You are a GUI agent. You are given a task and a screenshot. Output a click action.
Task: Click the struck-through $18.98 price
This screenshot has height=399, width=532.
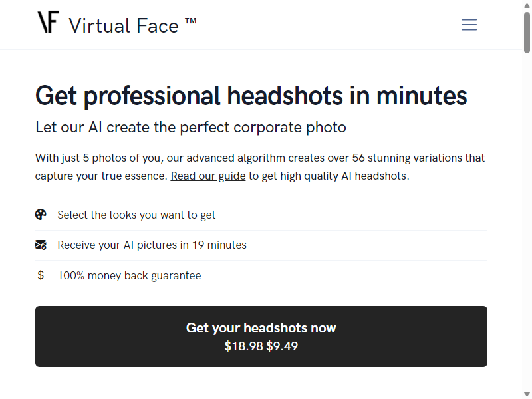[x=243, y=346]
